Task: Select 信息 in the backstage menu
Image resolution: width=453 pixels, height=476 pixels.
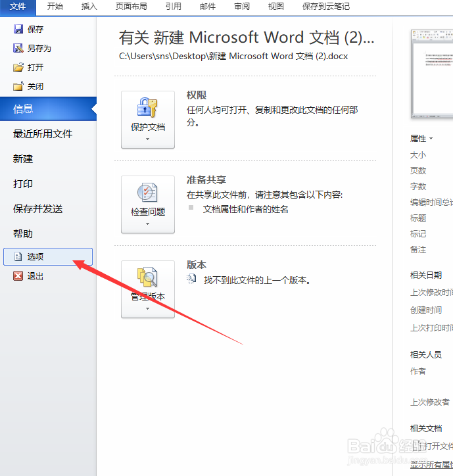Action: coord(48,108)
